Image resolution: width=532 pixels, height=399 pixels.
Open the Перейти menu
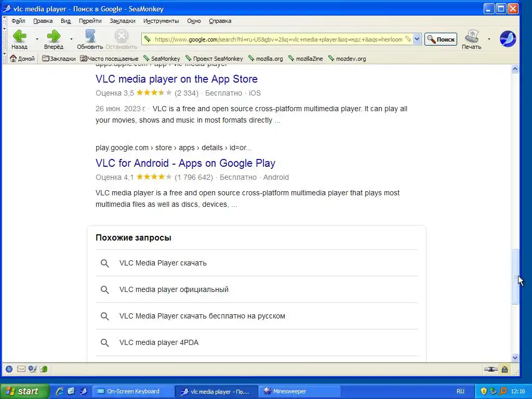tap(90, 21)
